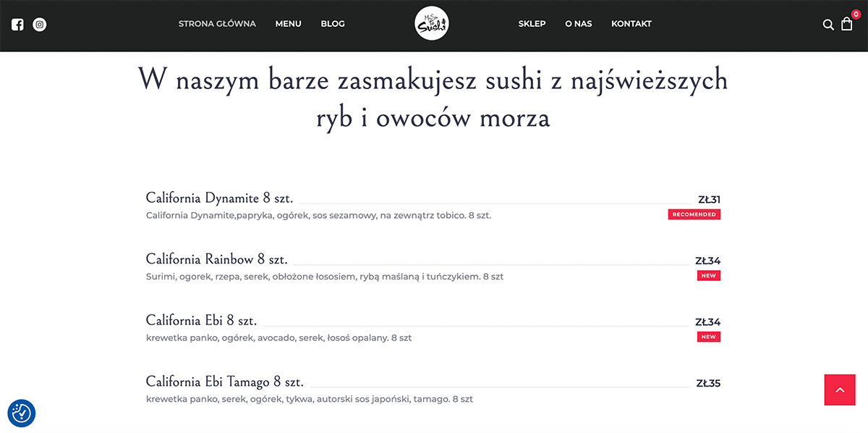Click the ZŁ31 price

(x=709, y=200)
